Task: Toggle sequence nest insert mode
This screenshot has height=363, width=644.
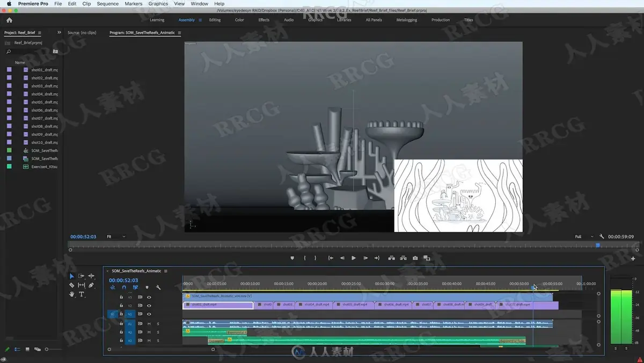Action: pyautogui.click(x=113, y=287)
